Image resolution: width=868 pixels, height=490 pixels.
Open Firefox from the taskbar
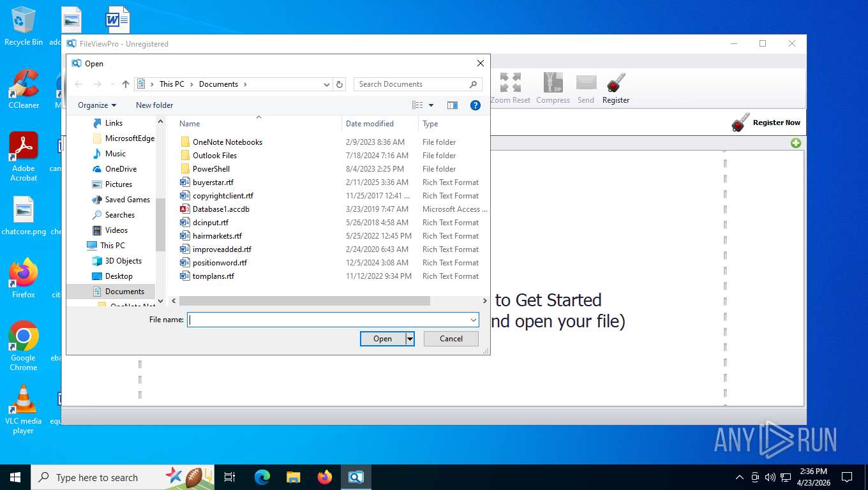pos(325,477)
